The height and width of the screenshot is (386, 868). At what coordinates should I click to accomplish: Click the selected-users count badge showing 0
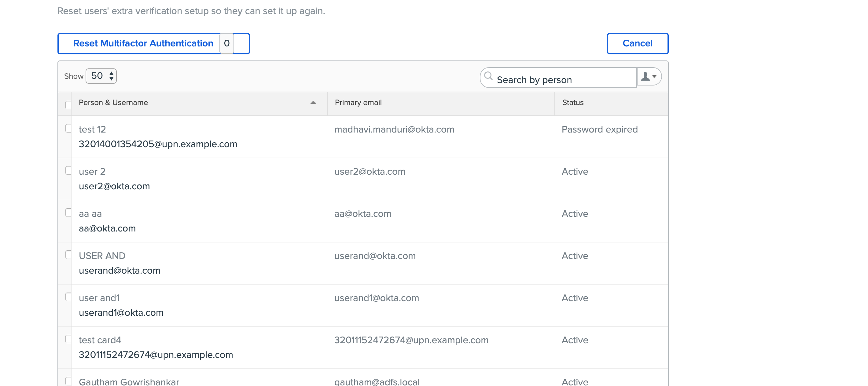pyautogui.click(x=227, y=43)
